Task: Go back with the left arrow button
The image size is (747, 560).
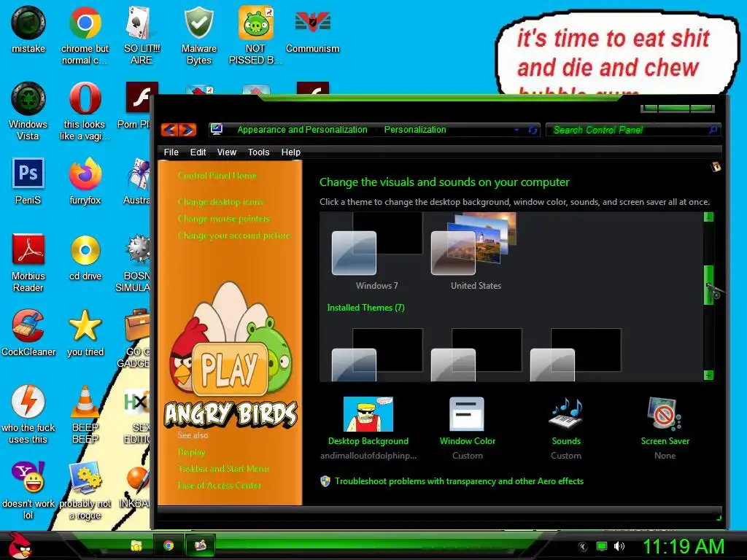Action: [169, 130]
